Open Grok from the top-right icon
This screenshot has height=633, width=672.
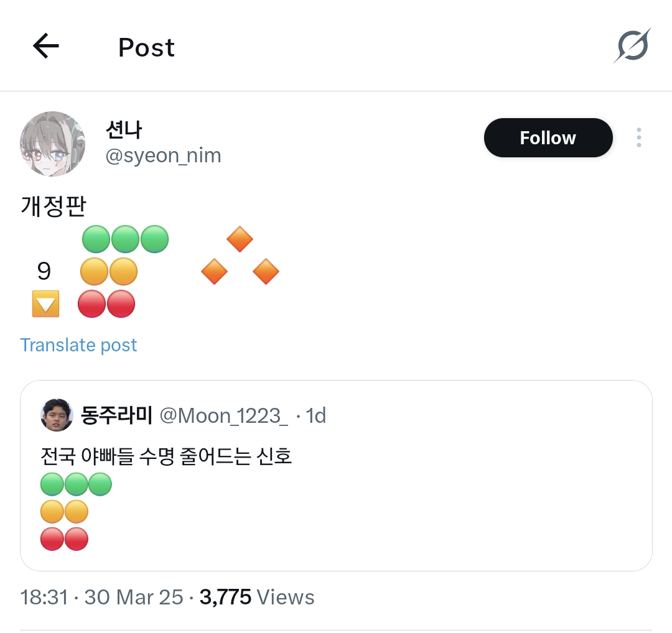pyautogui.click(x=633, y=45)
